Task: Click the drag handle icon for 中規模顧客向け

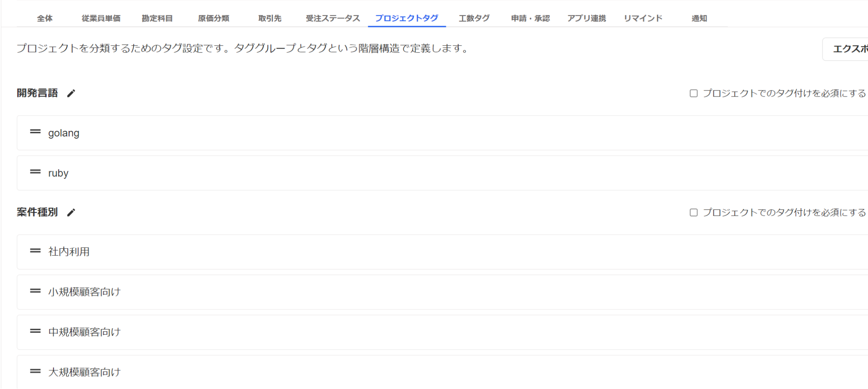Action: (35, 331)
